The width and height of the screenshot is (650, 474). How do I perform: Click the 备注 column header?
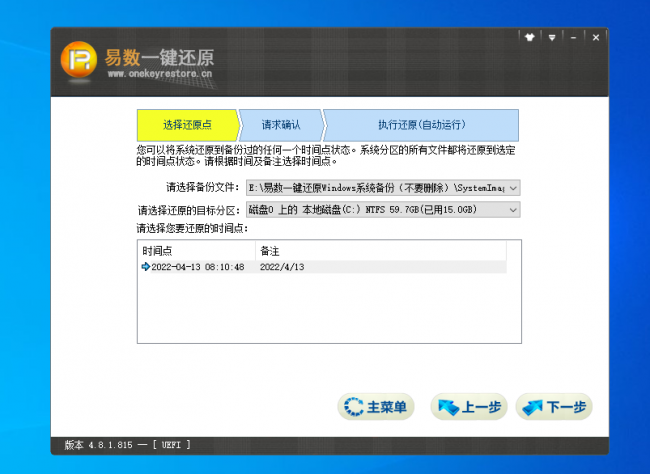[x=381, y=251]
